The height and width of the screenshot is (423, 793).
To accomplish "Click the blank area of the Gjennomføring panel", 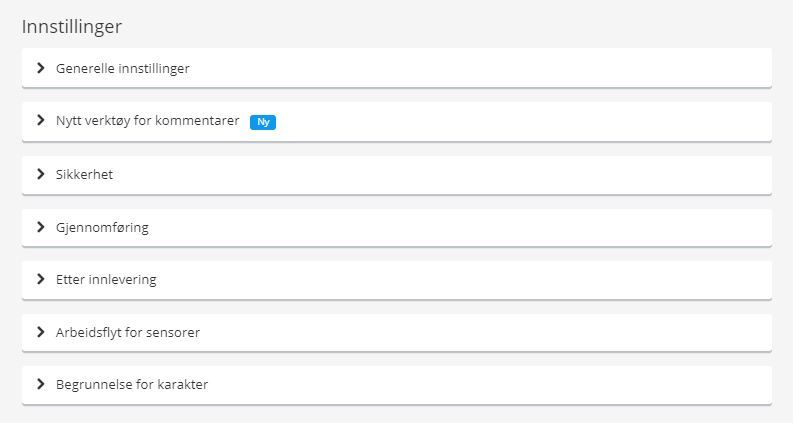I will click(460, 228).
